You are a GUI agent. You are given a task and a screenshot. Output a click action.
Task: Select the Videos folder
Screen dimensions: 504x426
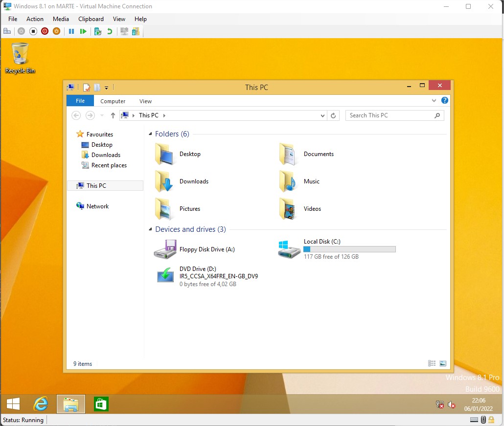coord(300,209)
